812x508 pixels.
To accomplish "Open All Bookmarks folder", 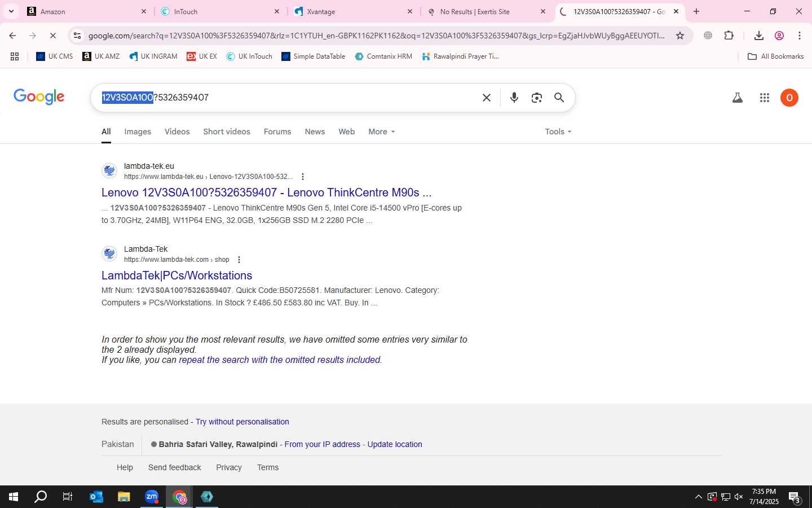I will [x=775, y=56].
